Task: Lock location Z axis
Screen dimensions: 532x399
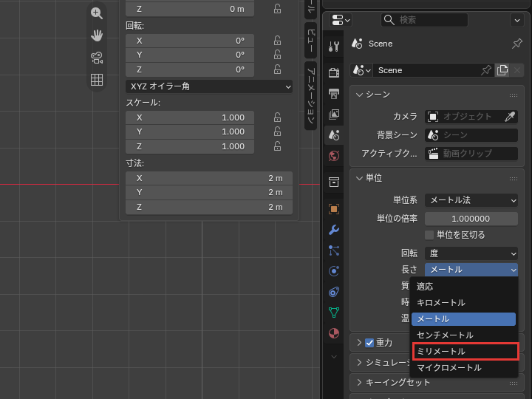Action: tap(277, 9)
